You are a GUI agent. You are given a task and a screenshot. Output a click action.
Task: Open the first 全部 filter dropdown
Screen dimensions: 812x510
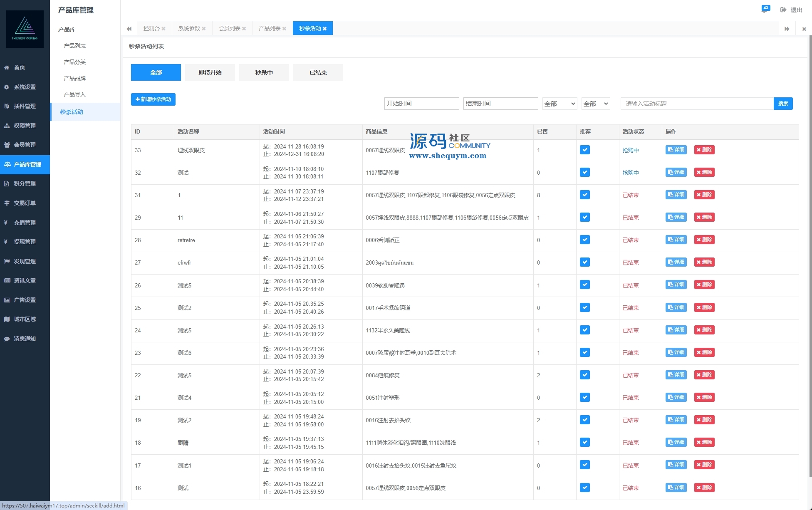pyautogui.click(x=559, y=104)
